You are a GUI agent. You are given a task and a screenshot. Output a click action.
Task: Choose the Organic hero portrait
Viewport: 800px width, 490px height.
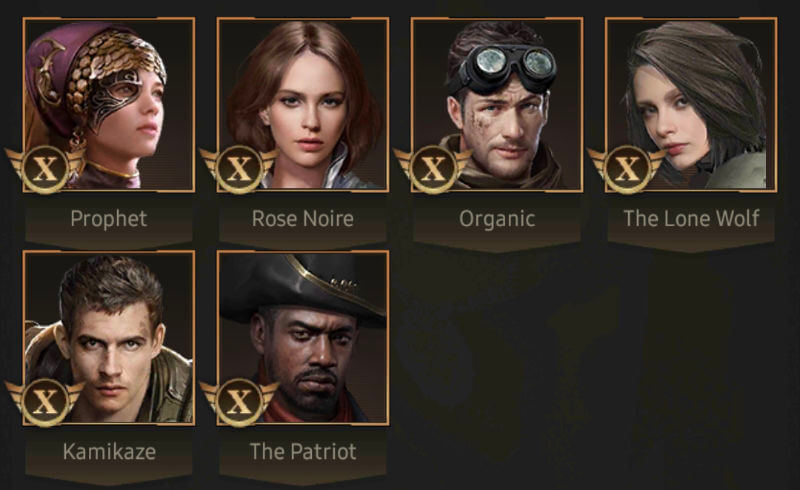[x=497, y=105]
